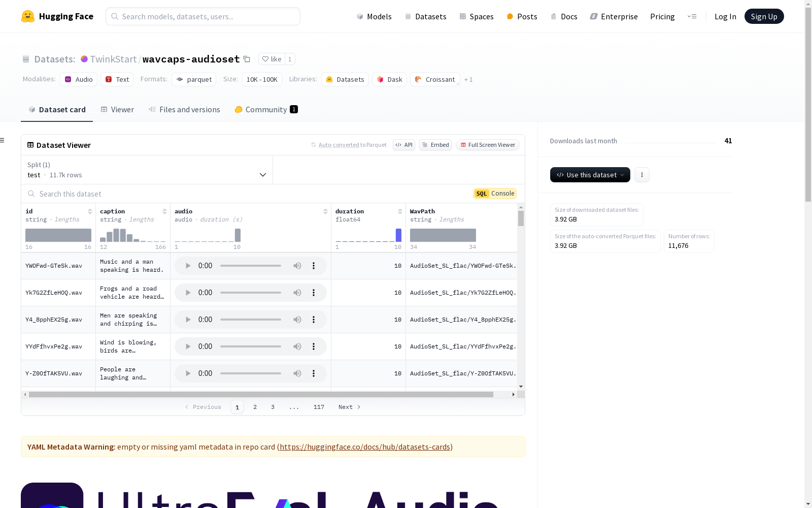This screenshot has width=812, height=508.
Task: Seek audio slider in Yk7G2ZfLeHOQ.wav row
Action: [251, 293]
